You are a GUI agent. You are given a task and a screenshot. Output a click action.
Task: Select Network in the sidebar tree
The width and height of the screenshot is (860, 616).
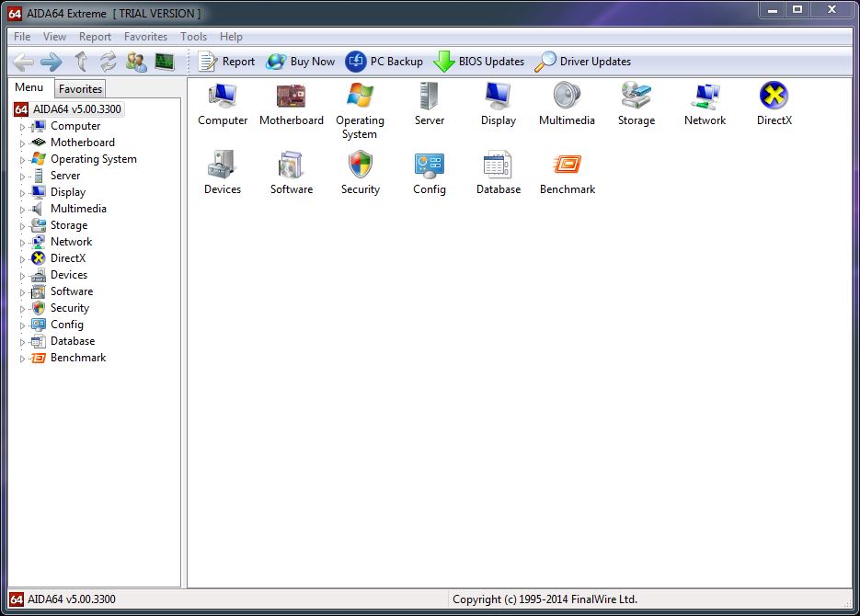click(71, 242)
